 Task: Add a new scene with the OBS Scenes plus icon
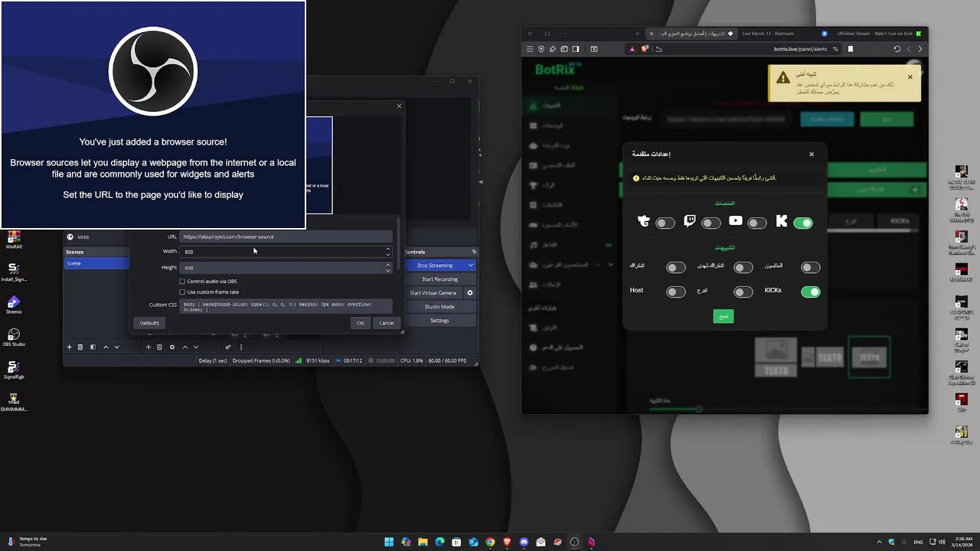(x=69, y=347)
